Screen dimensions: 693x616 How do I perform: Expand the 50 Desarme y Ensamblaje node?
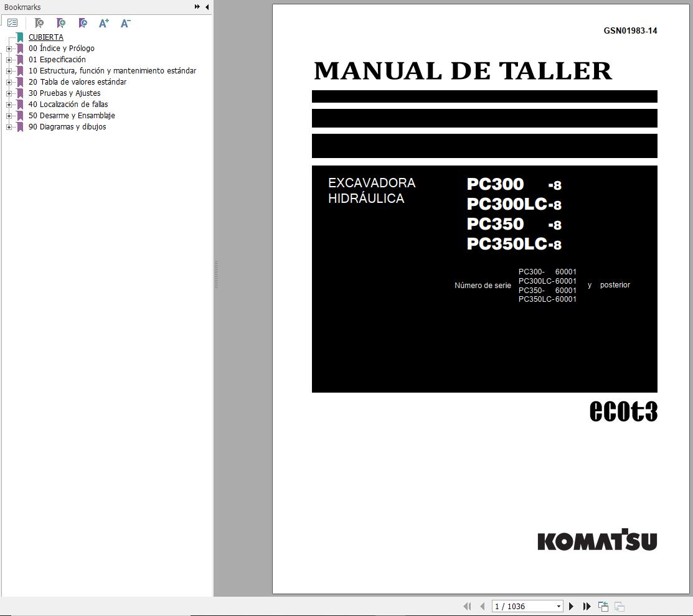tap(9, 116)
